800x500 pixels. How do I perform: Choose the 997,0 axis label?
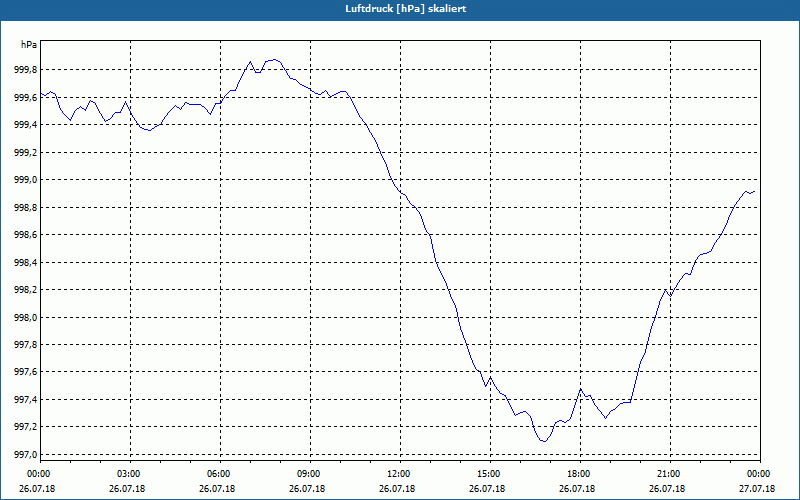(x=26, y=455)
